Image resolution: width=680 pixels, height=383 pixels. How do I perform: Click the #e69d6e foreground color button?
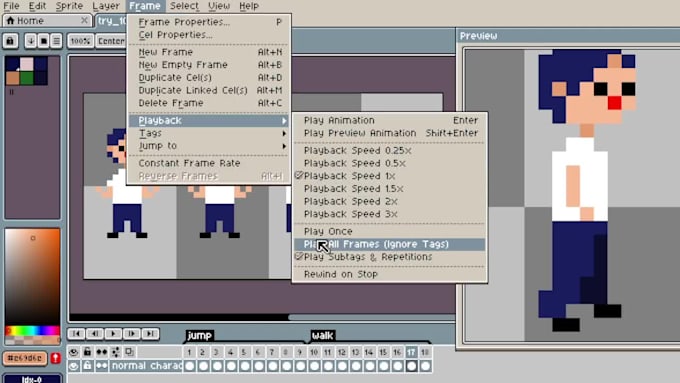[25, 358]
